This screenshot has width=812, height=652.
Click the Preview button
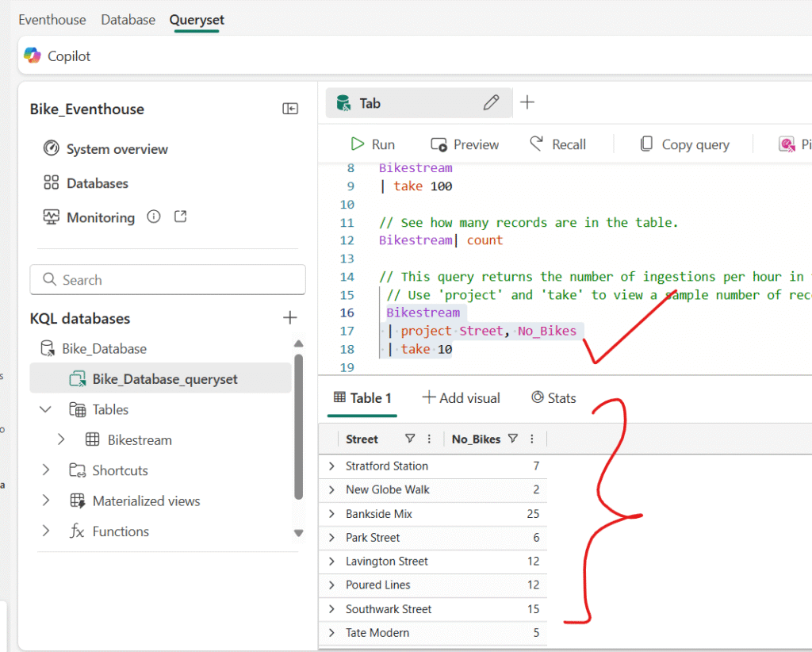click(465, 144)
